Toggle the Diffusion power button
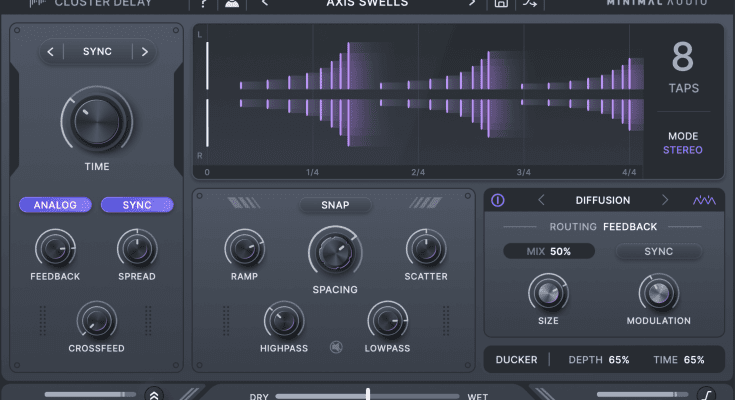The width and height of the screenshot is (735, 400). (x=498, y=200)
